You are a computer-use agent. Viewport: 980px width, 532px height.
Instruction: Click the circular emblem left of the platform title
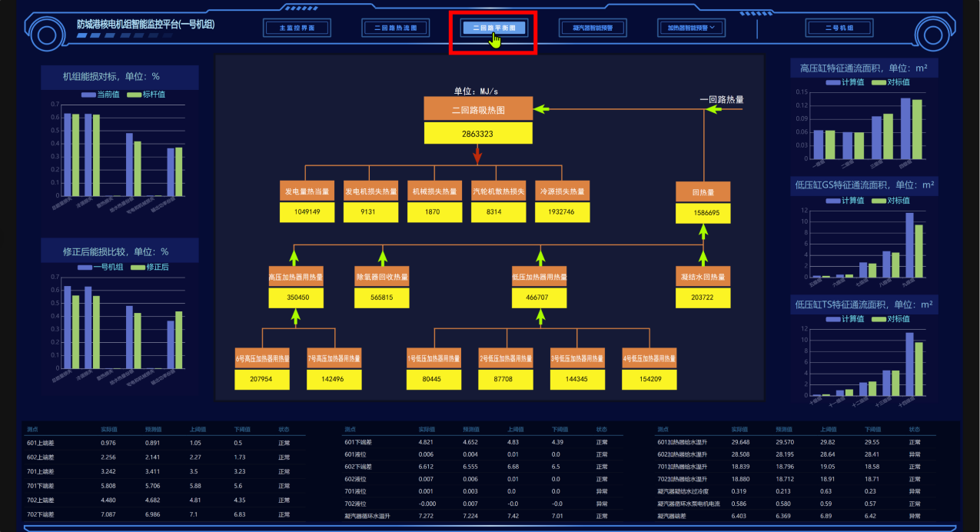click(x=46, y=35)
